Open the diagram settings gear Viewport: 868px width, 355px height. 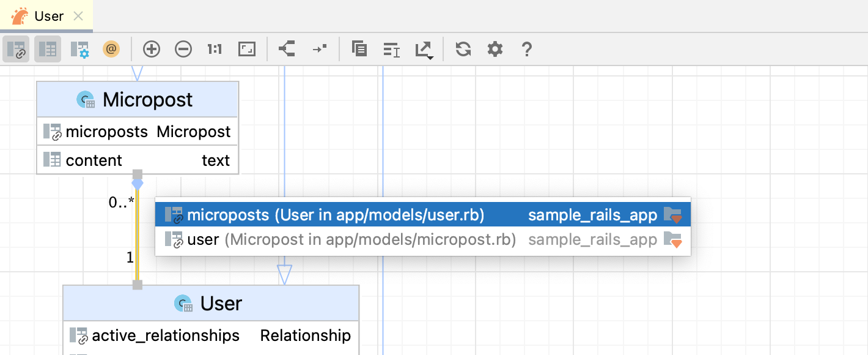point(495,49)
